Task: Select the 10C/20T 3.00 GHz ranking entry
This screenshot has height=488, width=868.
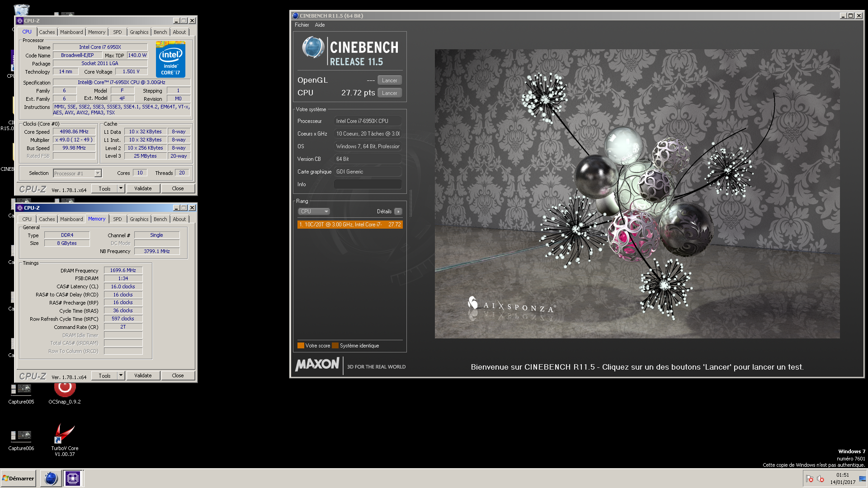Action: (350, 225)
